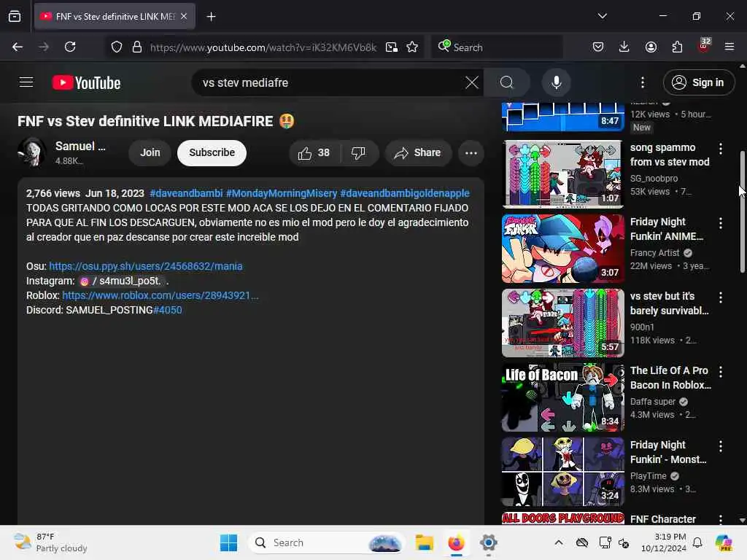Like the video with thumbs up

pyautogui.click(x=314, y=153)
